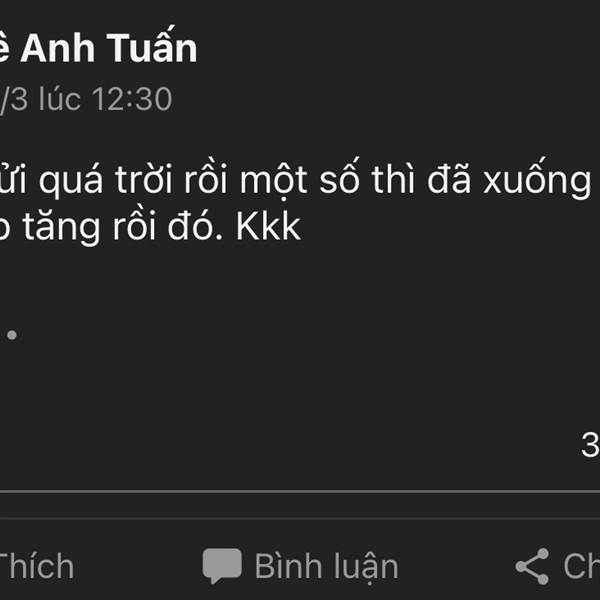Click the partially visible Ch share label

click(x=581, y=566)
